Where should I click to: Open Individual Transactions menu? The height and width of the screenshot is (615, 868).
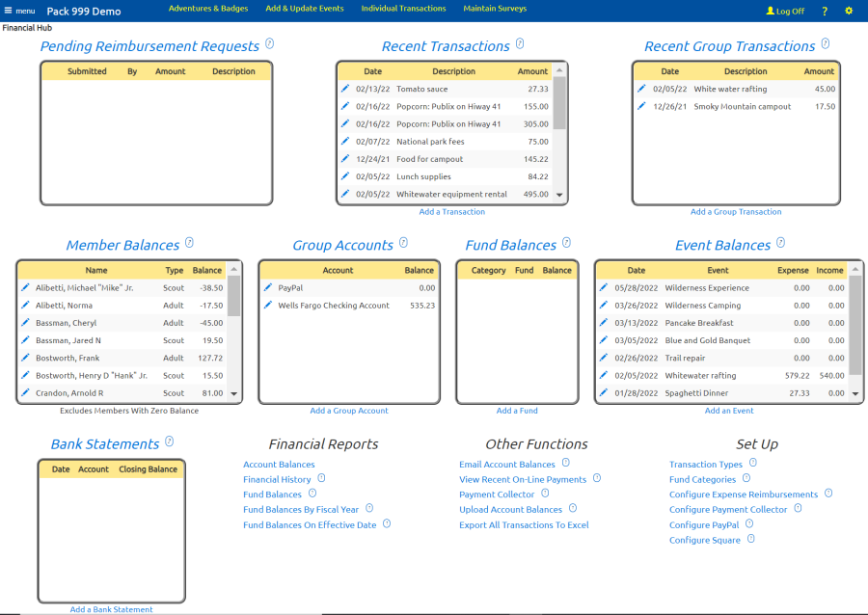pyautogui.click(x=403, y=9)
